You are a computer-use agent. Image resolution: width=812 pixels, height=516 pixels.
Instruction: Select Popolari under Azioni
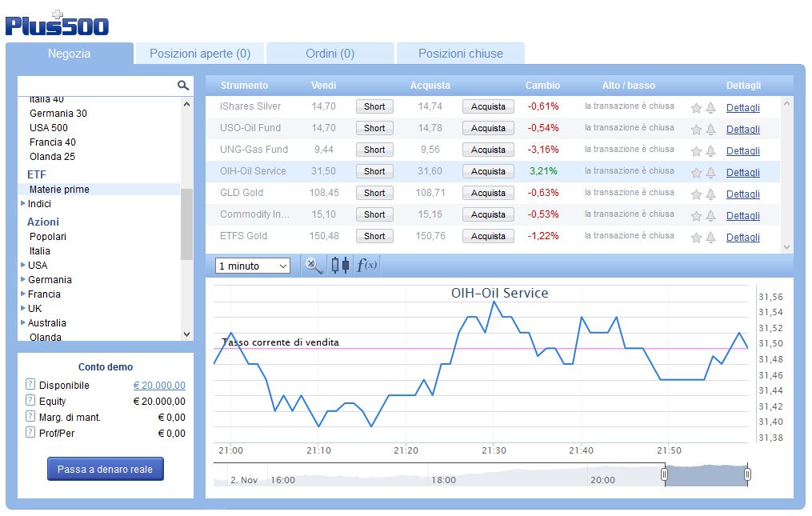tap(48, 236)
